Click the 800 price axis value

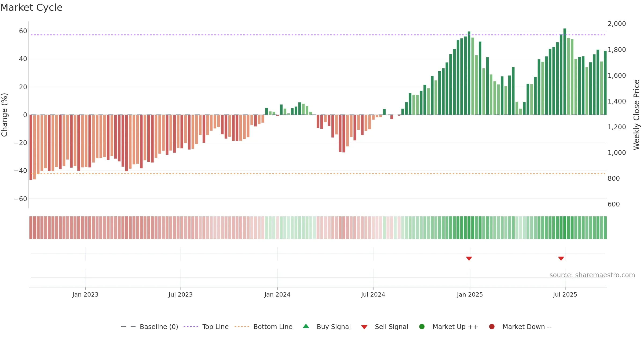click(x=614, y=179)
